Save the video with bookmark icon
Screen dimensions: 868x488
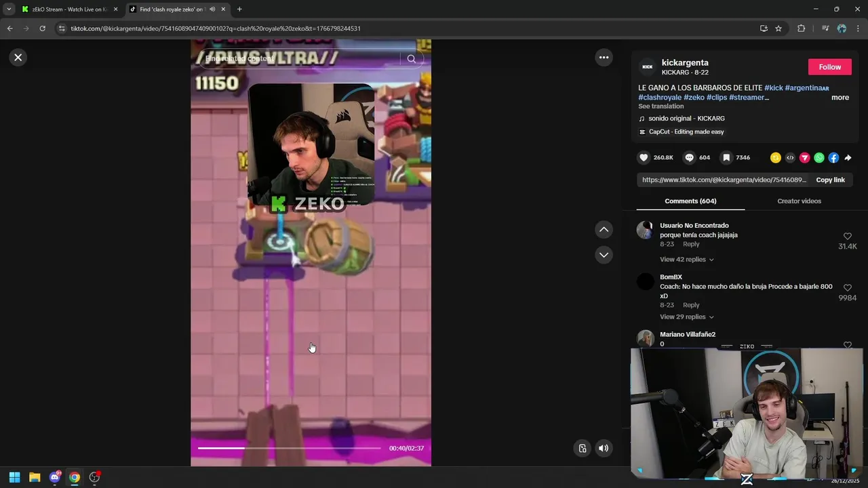pyautogui.click(x=726, y=157)
